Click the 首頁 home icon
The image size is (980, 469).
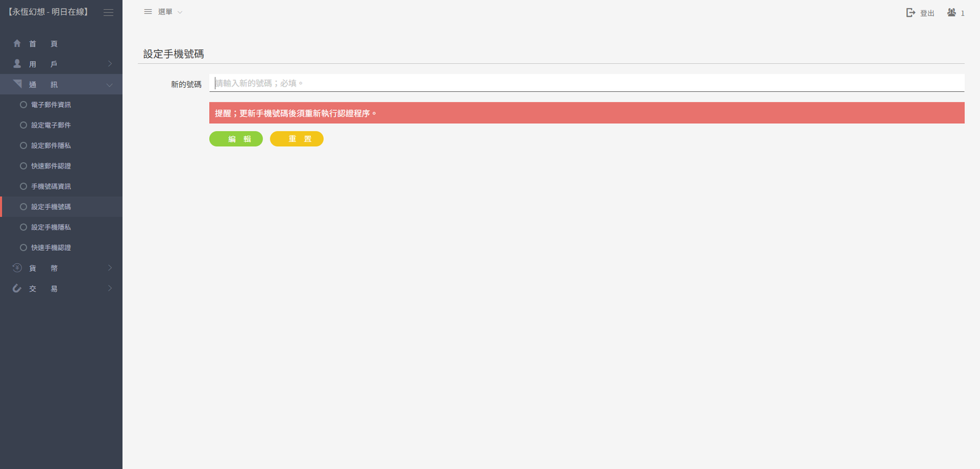tap(18, 44)
